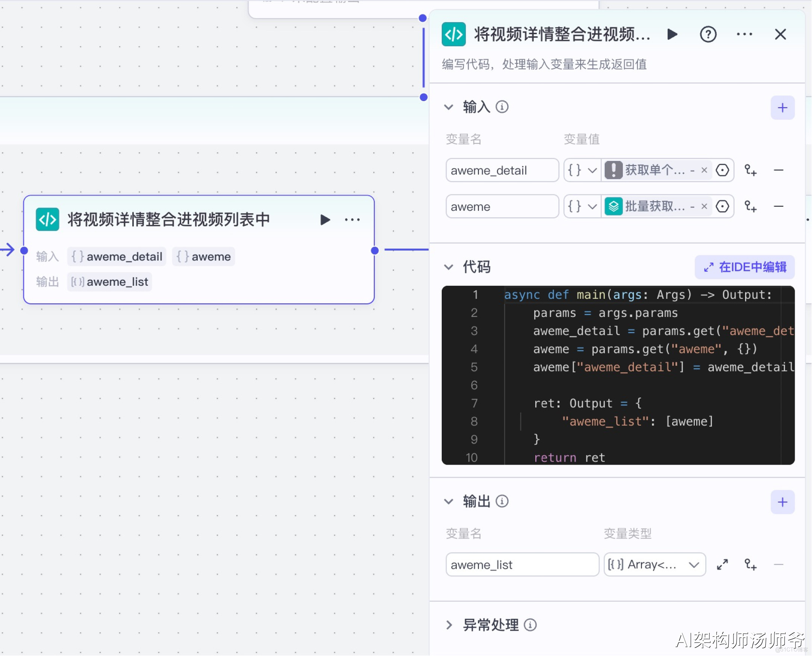Open the help question-mark icon

[x=708, y=34]
